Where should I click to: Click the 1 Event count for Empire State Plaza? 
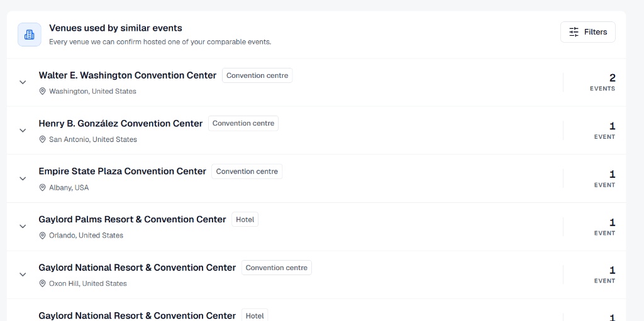click(604, 178)
